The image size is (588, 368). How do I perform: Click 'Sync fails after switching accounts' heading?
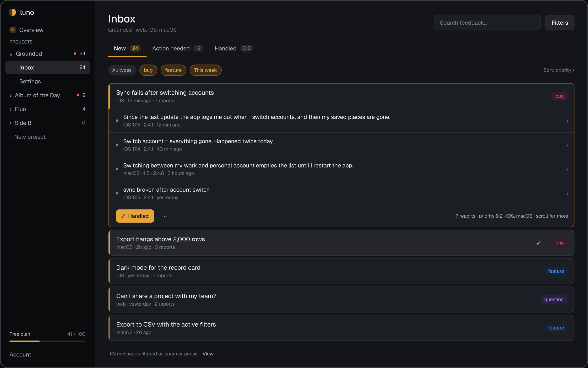(165, 93)
